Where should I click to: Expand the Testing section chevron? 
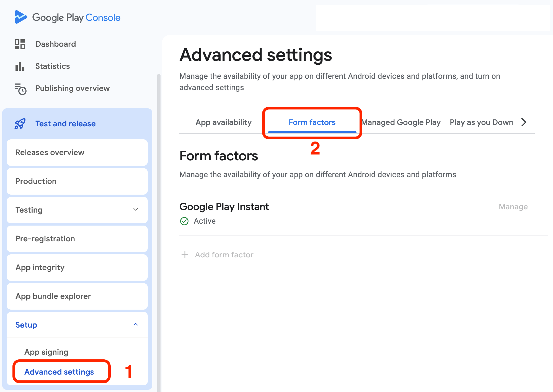click(136, 210)
